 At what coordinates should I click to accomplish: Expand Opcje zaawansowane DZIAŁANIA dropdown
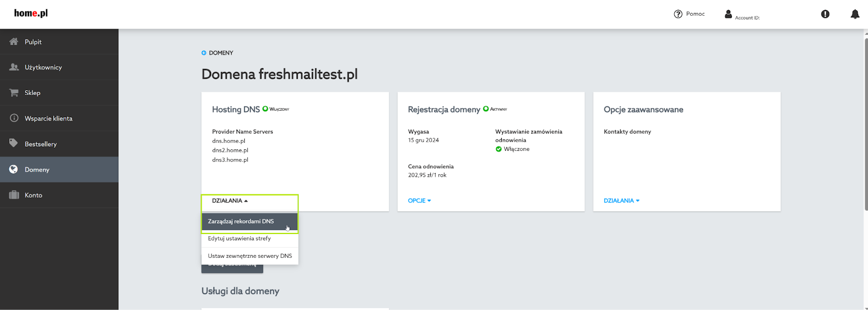tap(622, 201)
